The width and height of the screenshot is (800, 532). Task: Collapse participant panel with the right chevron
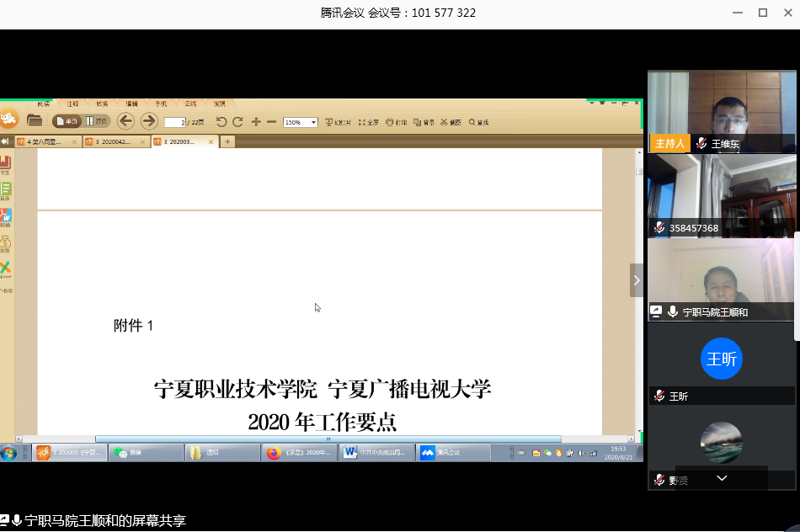point(637,280)
